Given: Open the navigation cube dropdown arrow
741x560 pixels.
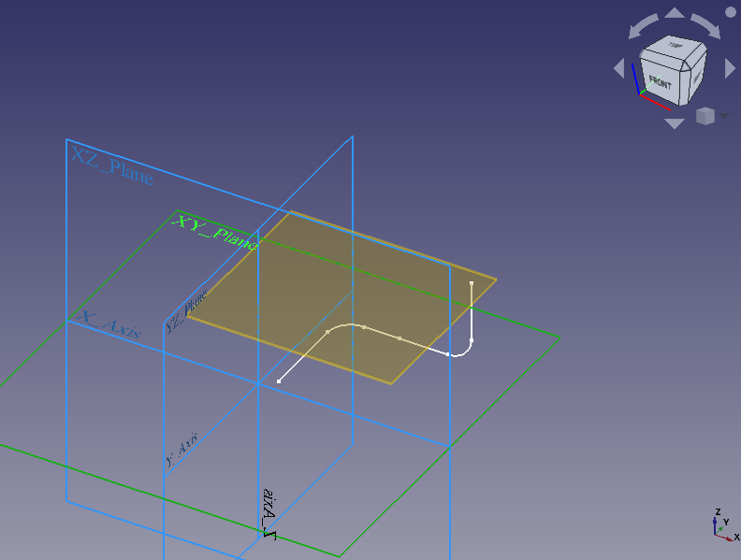Looking at the screenshot, I should (x=724, y=115).
